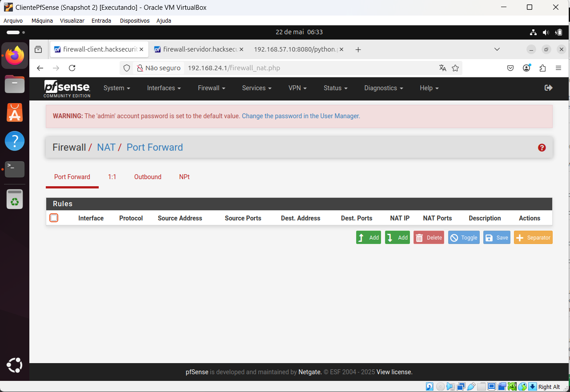Tick the select-all rules checkbox

pyautogui.click(x=54, y=218)
